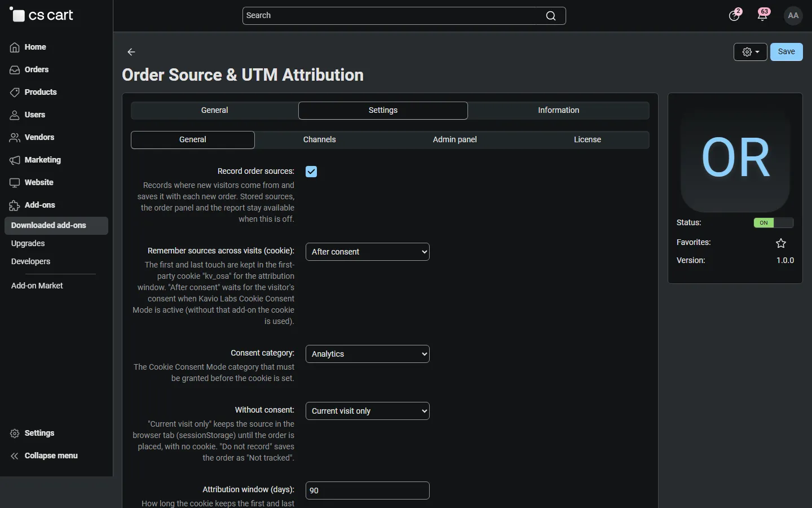Screen dimensions: 812x508
Task: Open the Consent category dropdown
Action: pyautogui.click(x=368, y=354)
